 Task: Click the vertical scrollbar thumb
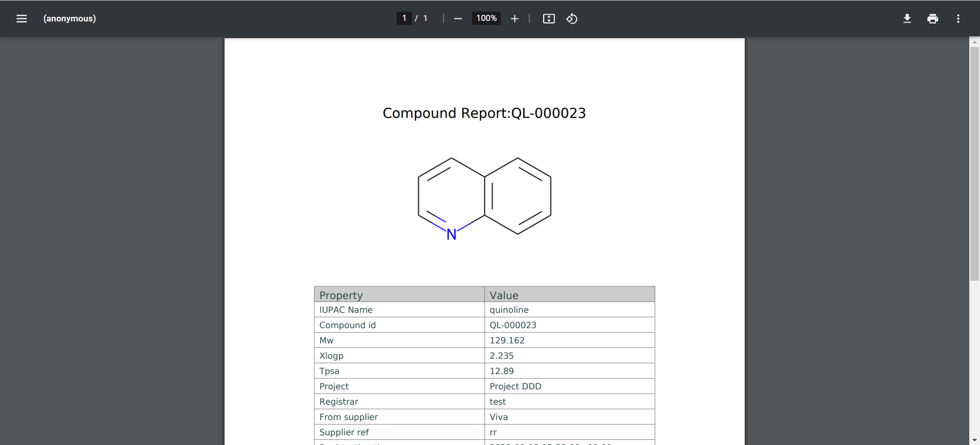[974, 163]
